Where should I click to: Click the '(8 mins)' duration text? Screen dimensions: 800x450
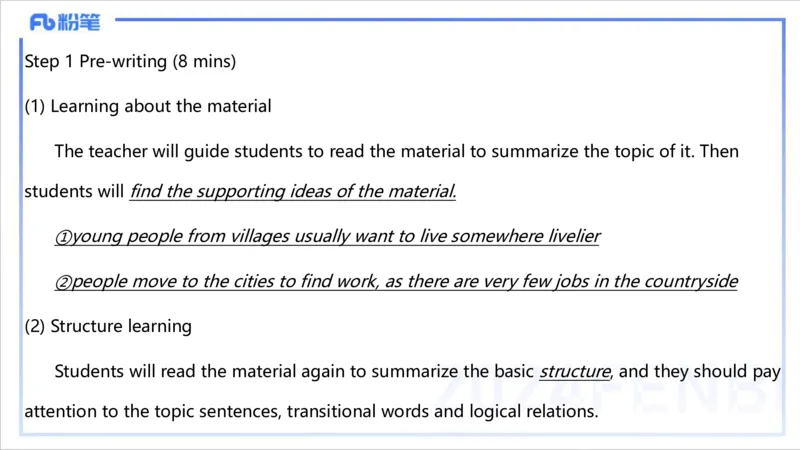point(204,62)
